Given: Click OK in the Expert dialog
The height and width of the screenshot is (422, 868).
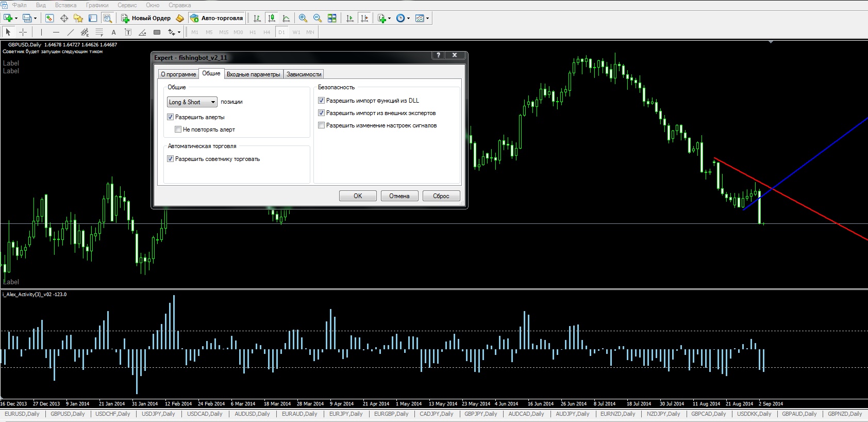Looking at the screenshot, I should (358, 196).
